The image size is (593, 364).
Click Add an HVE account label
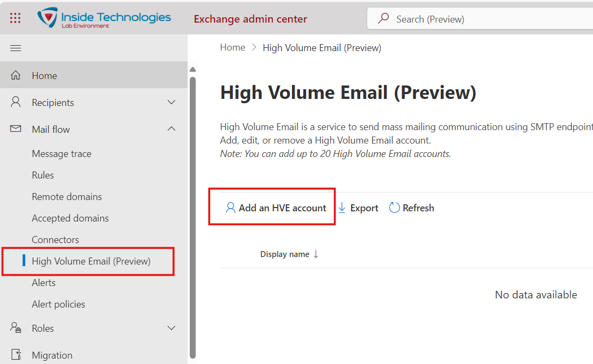pos(282,208)
